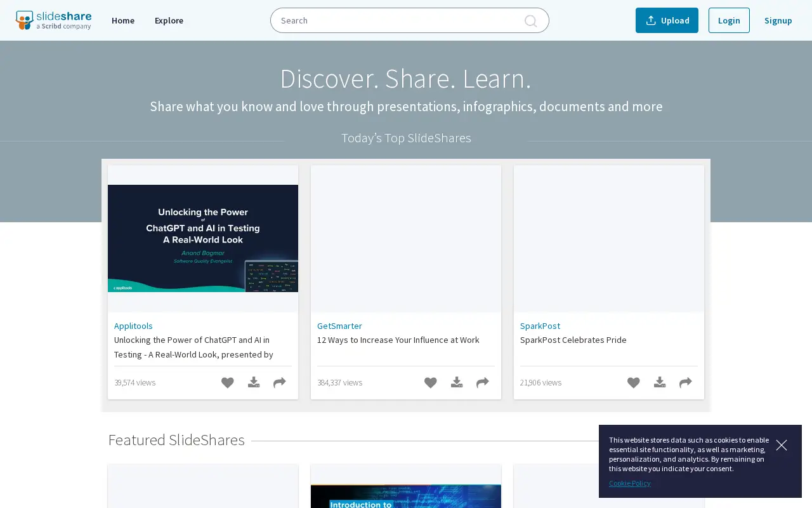Share the 12 Ways to Increase Influence deck
Screen dimensions: 812x508
tap(483, 382)
